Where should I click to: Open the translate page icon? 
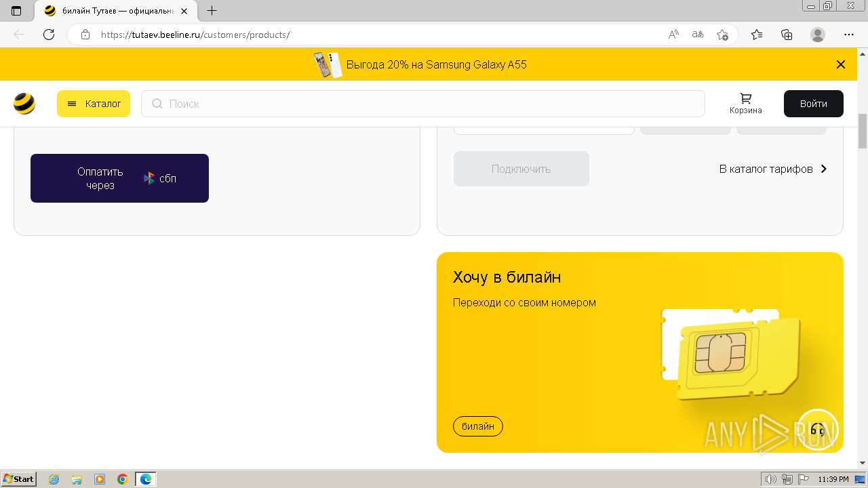click(698, 35)
